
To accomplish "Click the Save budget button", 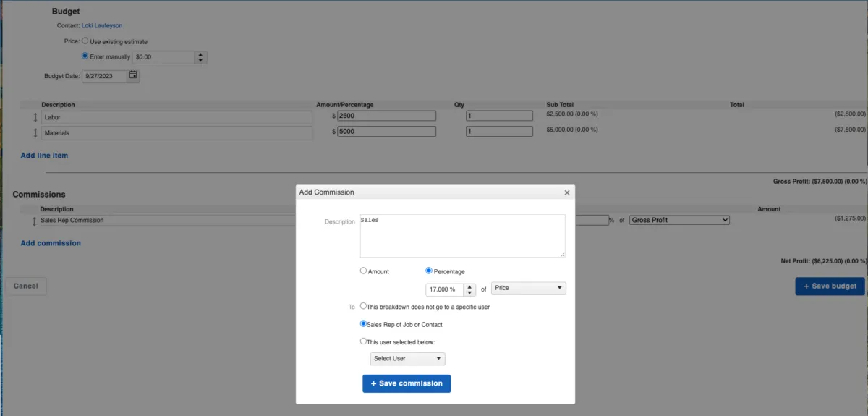I will click(x=830, y=286).
